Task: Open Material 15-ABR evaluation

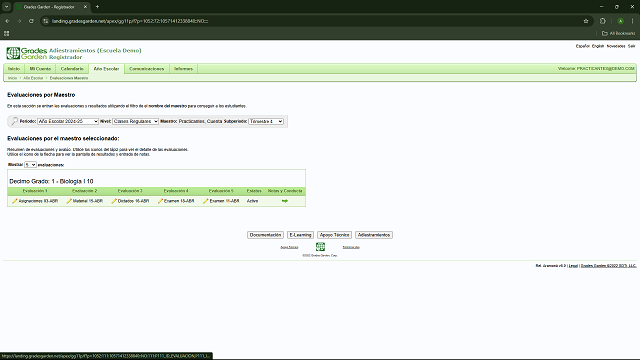Action: pos(88,201)
